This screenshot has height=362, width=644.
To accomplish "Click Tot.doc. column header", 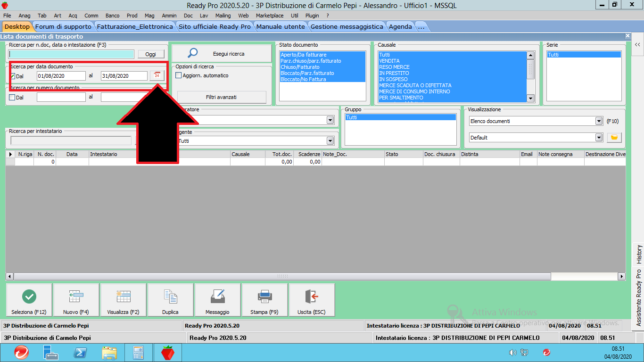I will tap(279, 154).
